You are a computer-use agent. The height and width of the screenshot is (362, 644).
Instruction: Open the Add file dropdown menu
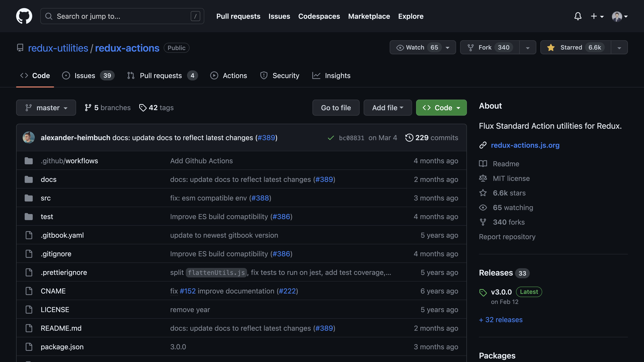[x=387, y=108]
